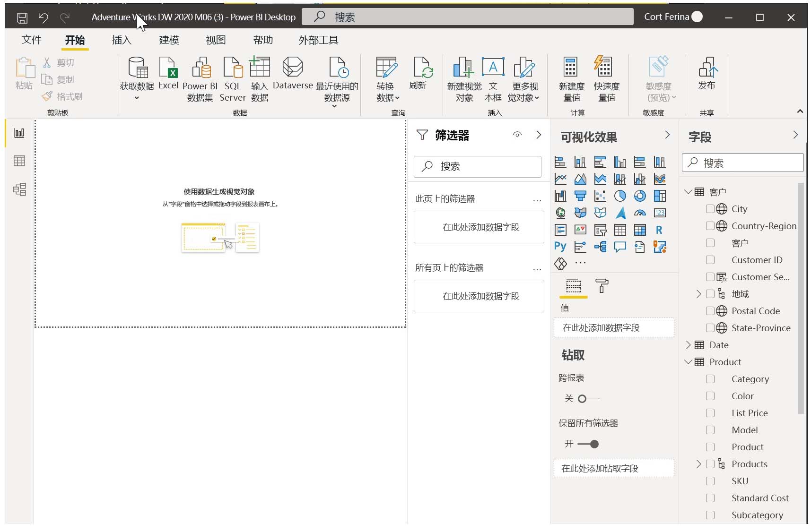
Task: Collapse the 字段 pane
Action: (x=795, y=135)
